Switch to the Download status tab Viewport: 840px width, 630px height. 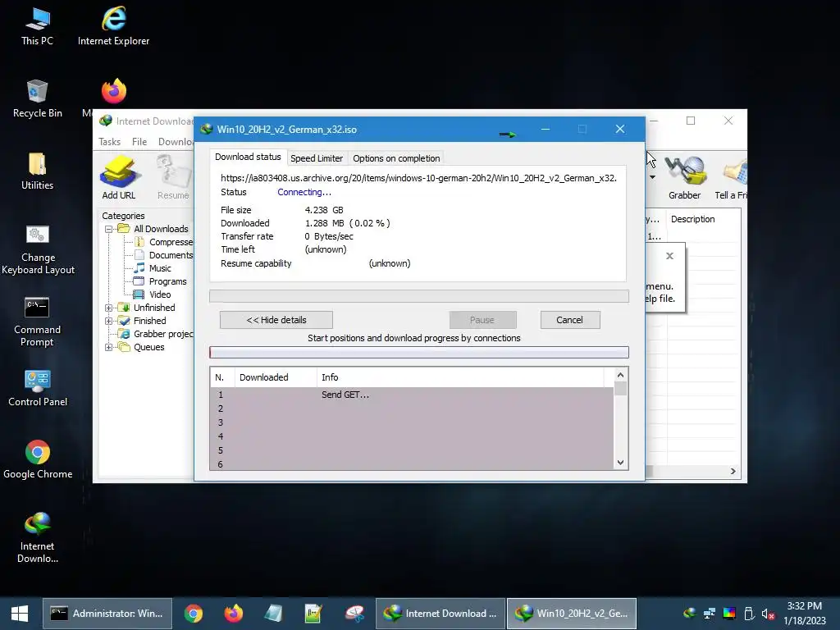248,157
